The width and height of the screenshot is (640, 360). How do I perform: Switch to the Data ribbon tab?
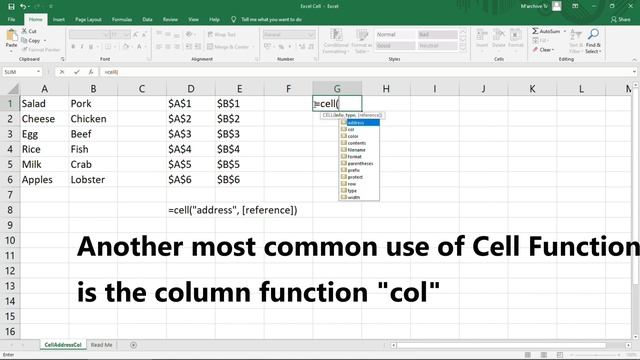(147, 19)
